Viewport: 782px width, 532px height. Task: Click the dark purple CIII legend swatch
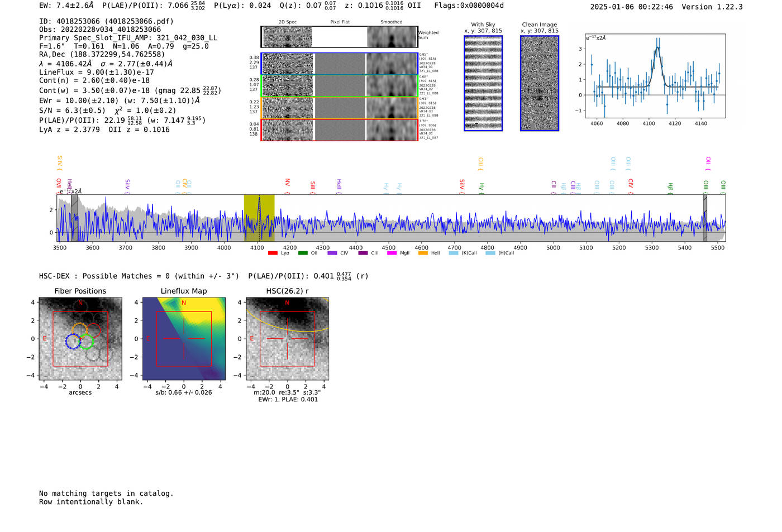[363, 253]
